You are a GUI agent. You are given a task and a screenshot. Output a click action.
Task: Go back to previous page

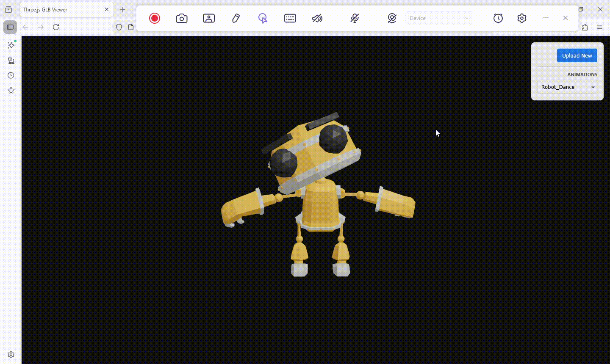25,27
